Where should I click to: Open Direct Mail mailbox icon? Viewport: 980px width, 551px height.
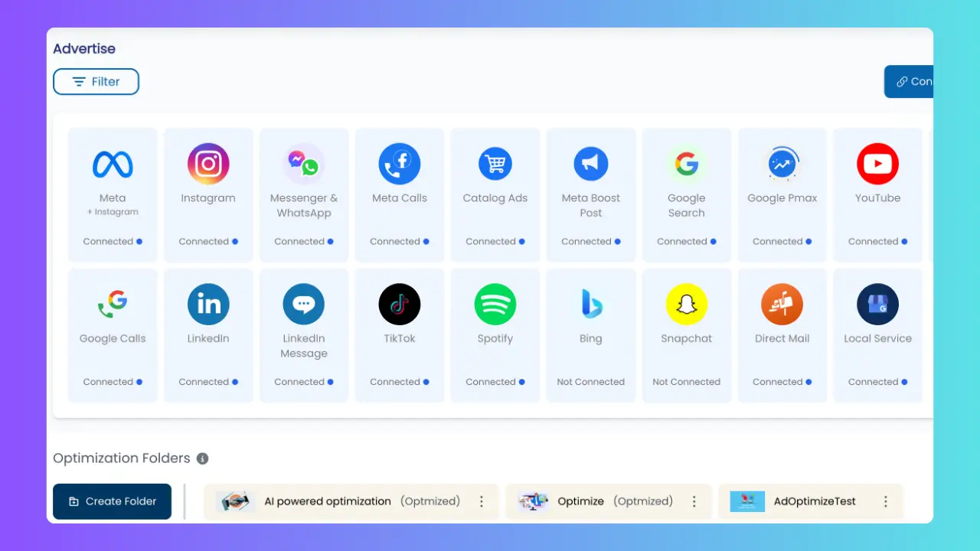click(782, 305)
